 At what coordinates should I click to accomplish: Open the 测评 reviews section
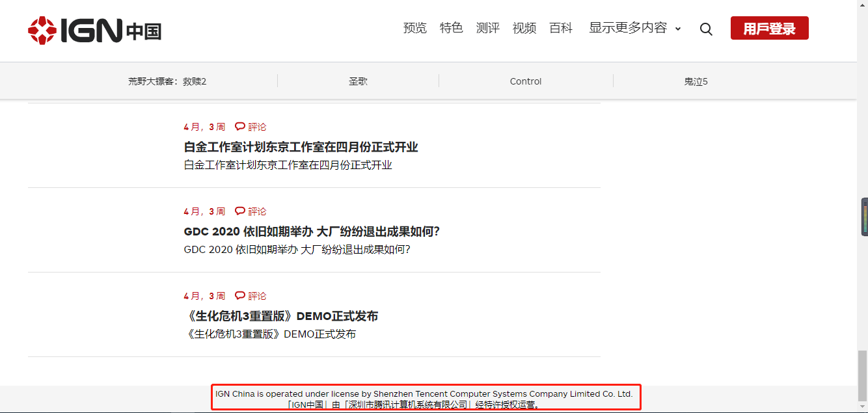coord(487,28)
